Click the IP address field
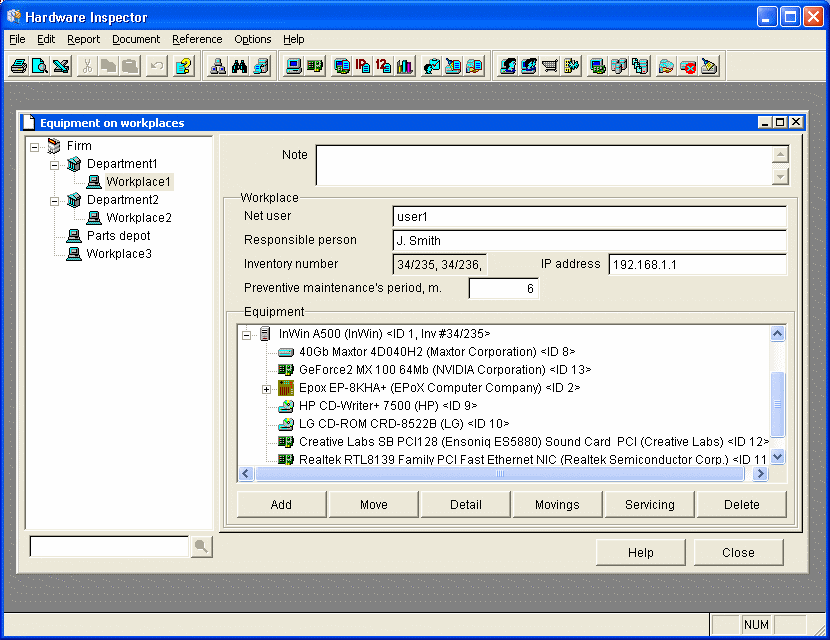This screenshot has height=640, width=830. coord(697,264)
